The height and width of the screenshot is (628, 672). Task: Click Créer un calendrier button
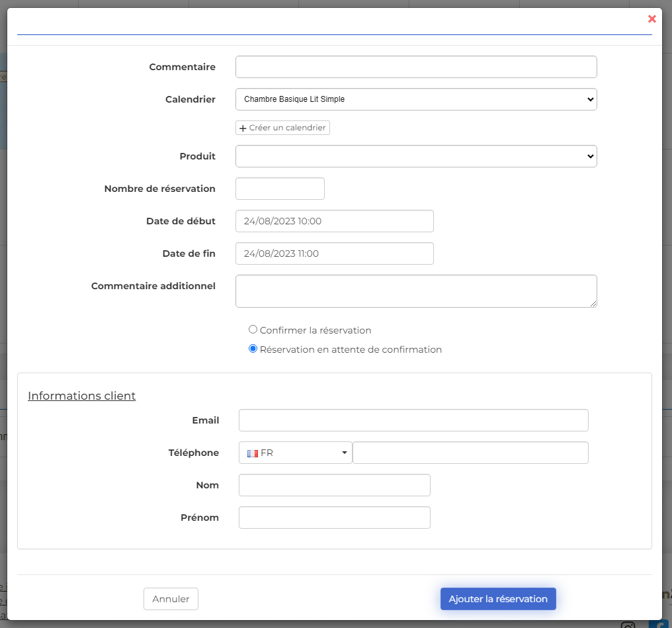[x=282, y=128]
